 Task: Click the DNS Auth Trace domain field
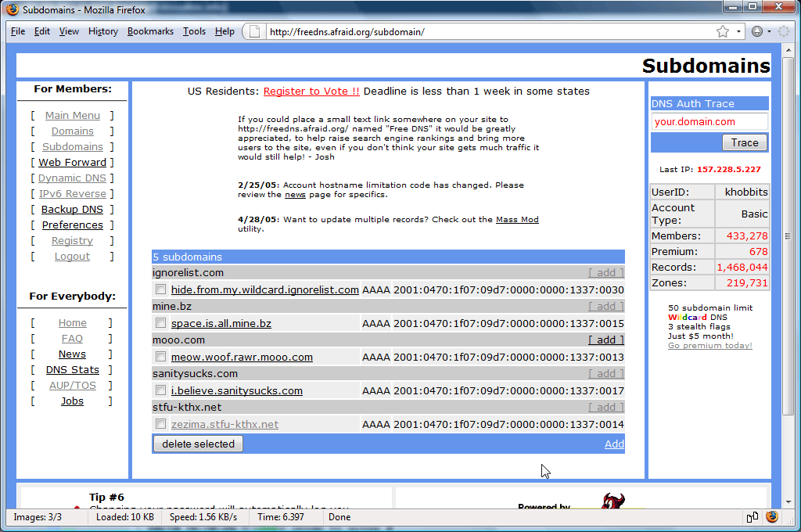(709, 121)
